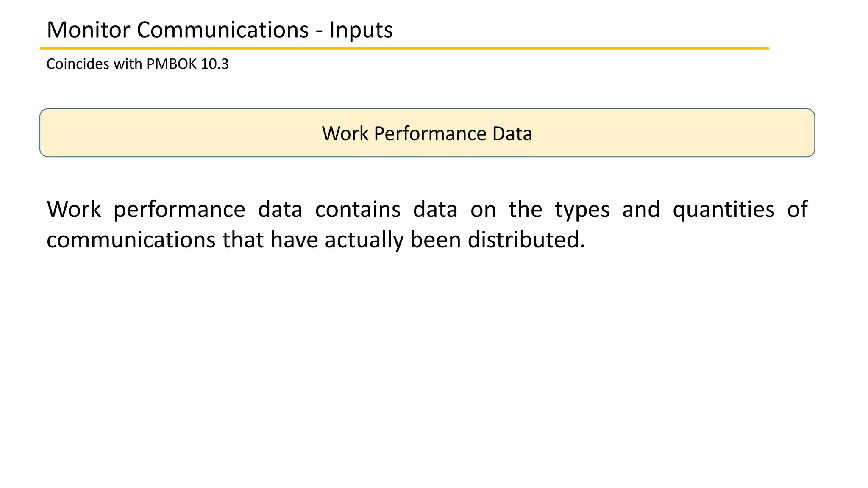868x488 pixels.
Task: Click the word 'contains' in the body text
Action: tap(358, 210)
